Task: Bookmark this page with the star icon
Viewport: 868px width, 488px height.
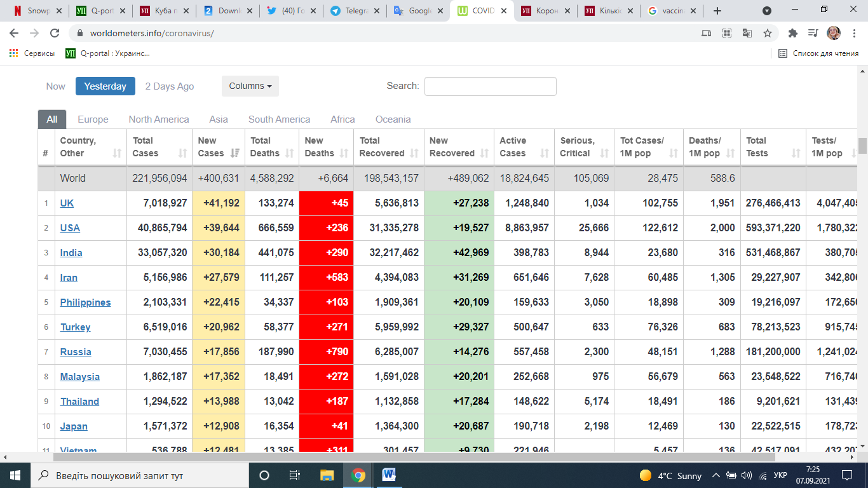Action: tap(768, 33)
